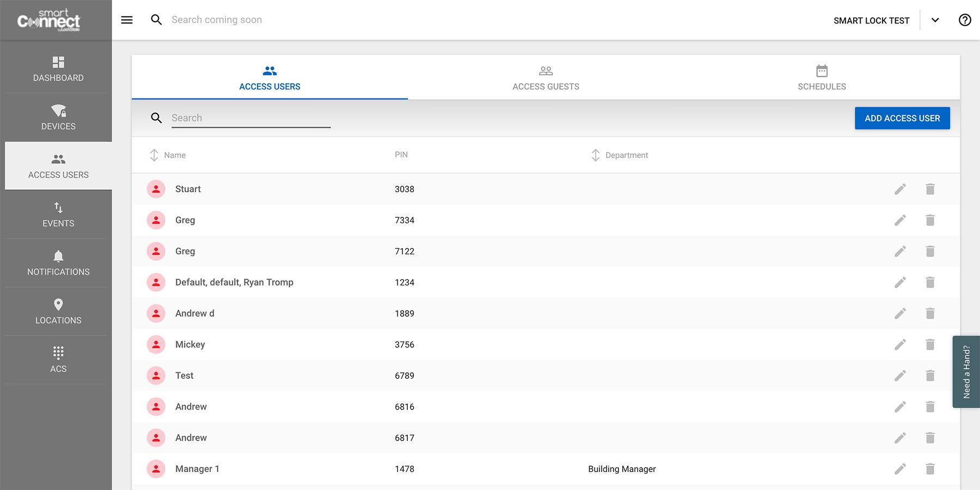Edit the Default, default, Ryan Tromp user
The width and height of the screenshot is (980, 490).
coord(900,282)
